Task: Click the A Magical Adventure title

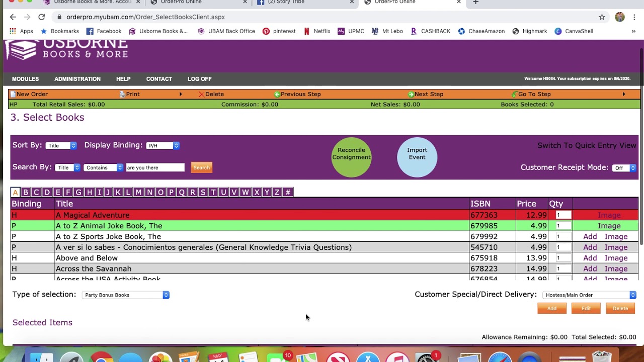Action: (93, 215)
